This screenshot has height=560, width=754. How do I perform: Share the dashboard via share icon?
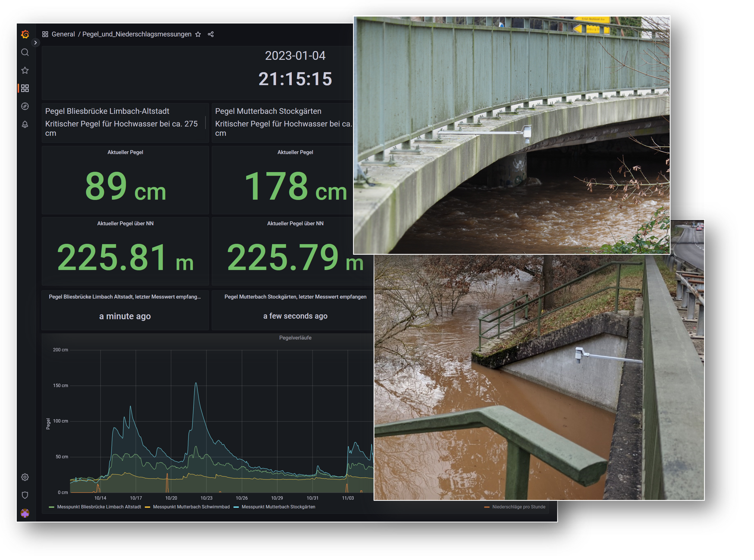click(211, 34)
